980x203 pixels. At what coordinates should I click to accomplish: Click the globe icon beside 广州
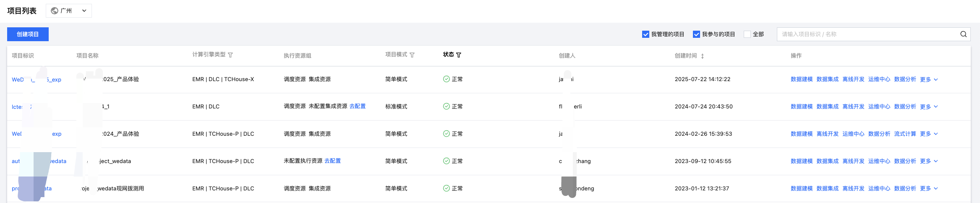point(55,11)
